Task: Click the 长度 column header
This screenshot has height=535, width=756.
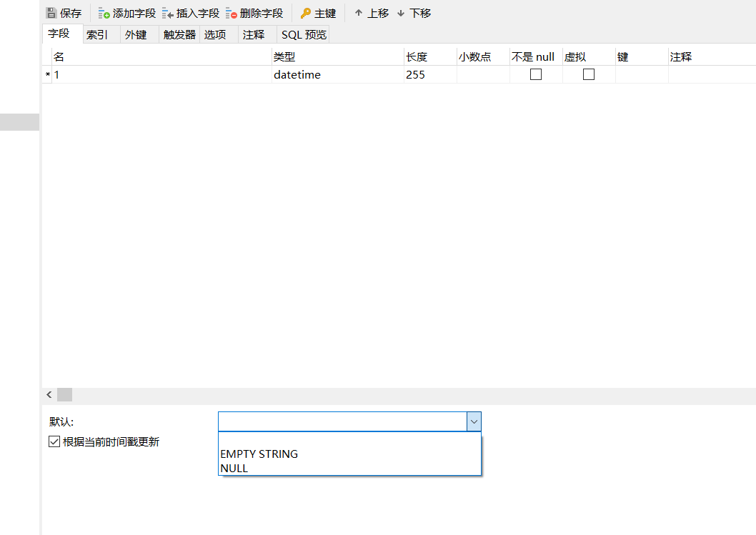Action: (430, 57)
